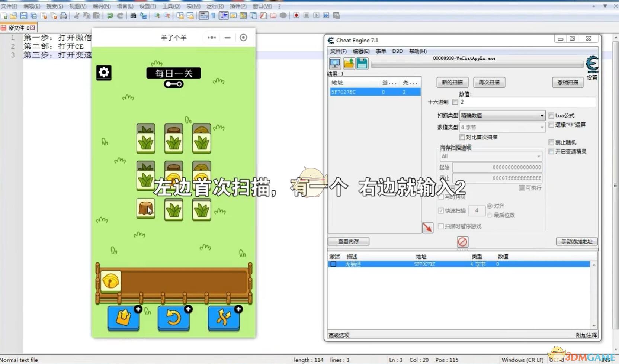Open the 数值类型 value type dropdown
619x364 pixels.
click(503, 127)
